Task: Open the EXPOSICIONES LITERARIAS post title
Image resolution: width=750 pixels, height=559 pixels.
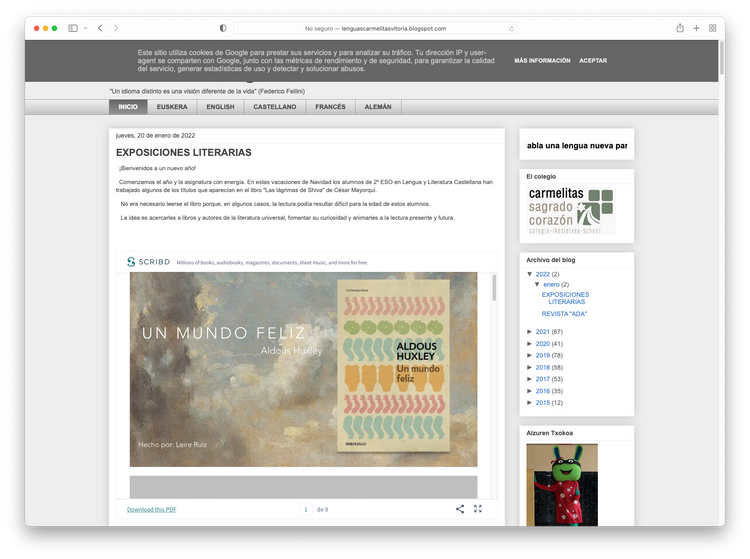Action: (183, 153)
